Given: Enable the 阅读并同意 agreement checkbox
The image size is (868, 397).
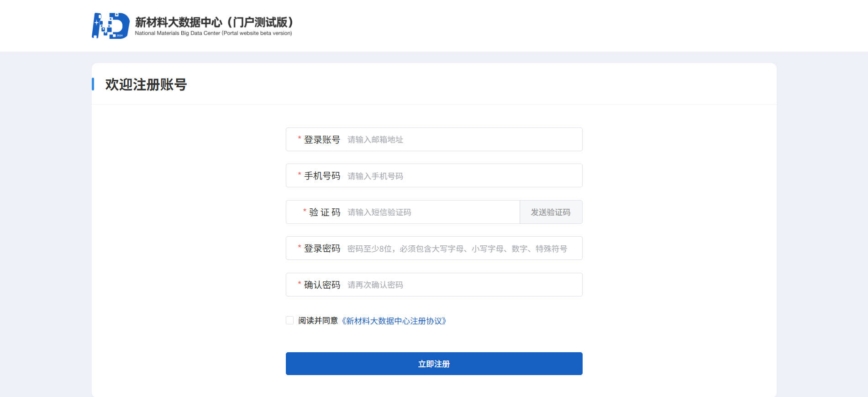Looking at the screenshot, I should 289,320.
